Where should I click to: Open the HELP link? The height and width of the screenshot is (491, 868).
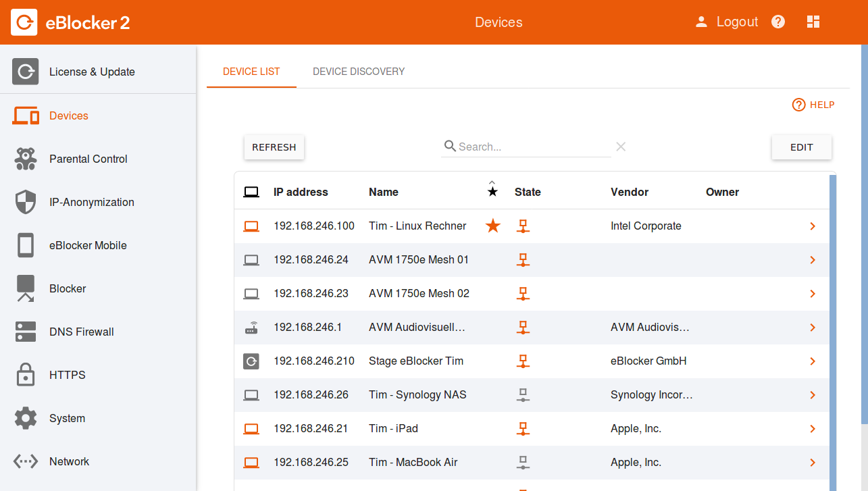tap(813, 105)
